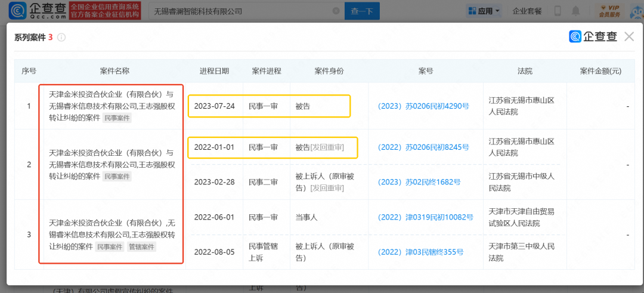Open case (2023)苏02民终1682号

pos(419,182)
